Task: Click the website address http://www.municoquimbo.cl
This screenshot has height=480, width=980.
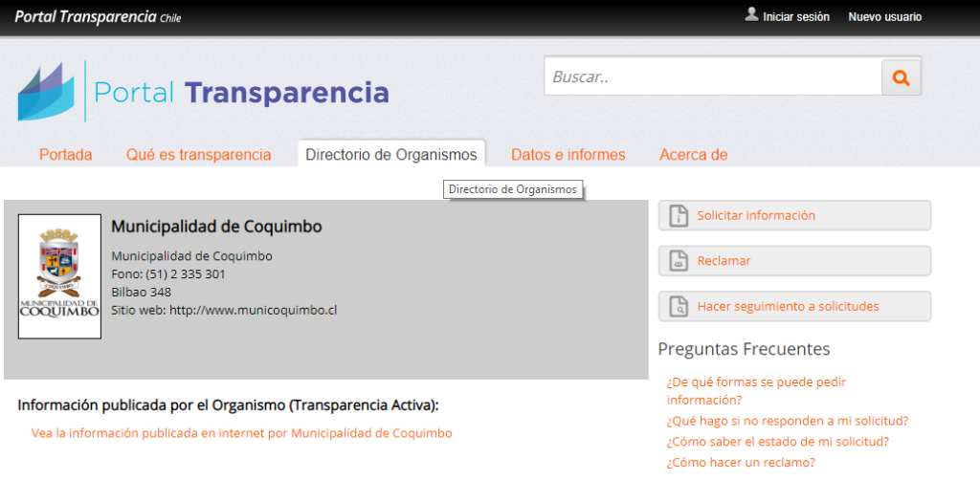Action: [253, 310]
